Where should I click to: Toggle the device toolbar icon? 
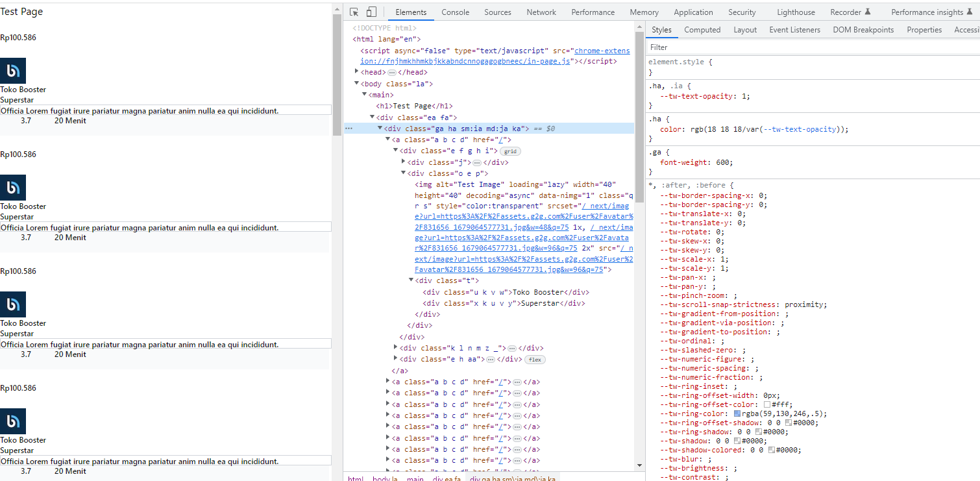coord(371,12)
